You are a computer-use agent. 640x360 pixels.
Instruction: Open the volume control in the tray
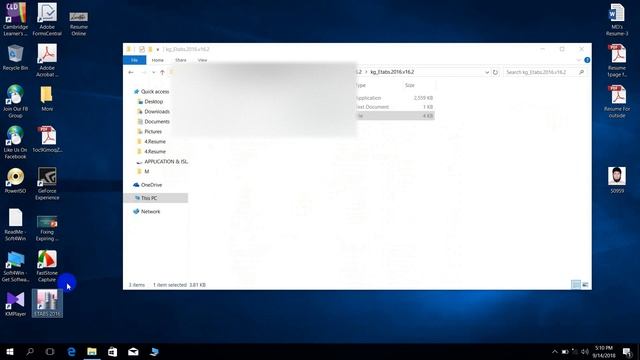[x=585, y=351]
